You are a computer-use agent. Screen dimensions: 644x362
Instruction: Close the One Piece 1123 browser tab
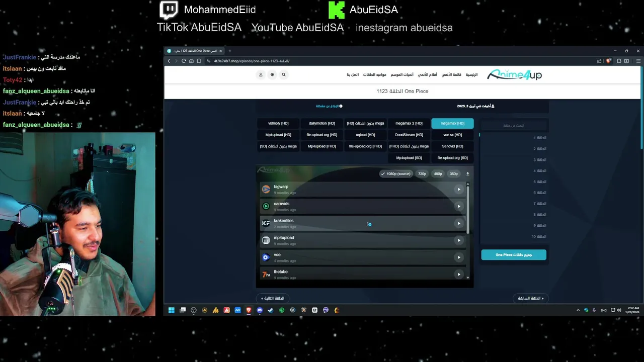(220, 51)
